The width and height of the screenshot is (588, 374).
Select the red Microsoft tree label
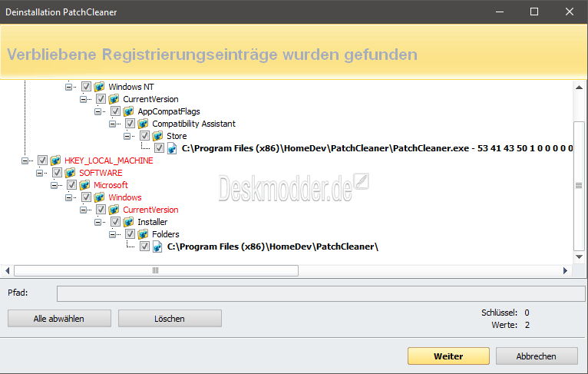coord(111,185)
